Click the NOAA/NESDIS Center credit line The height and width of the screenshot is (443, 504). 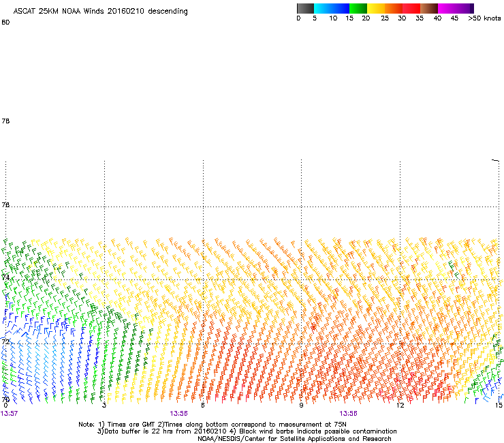coord(294,439)
